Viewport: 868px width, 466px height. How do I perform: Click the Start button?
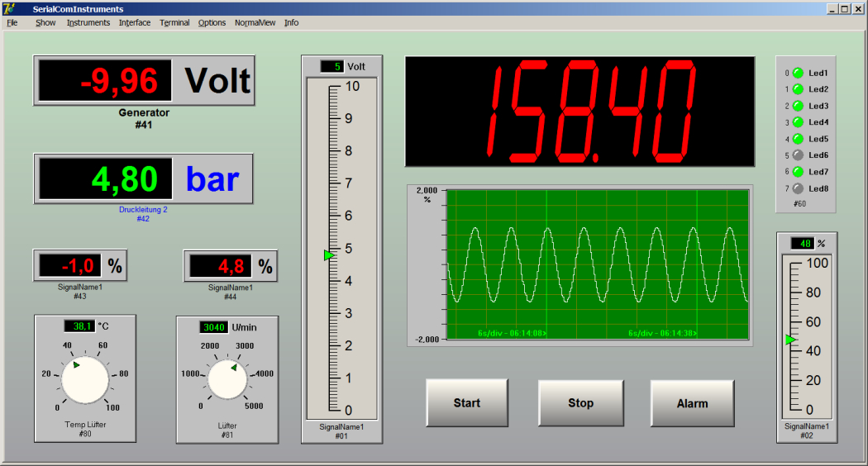coord(467,403)
